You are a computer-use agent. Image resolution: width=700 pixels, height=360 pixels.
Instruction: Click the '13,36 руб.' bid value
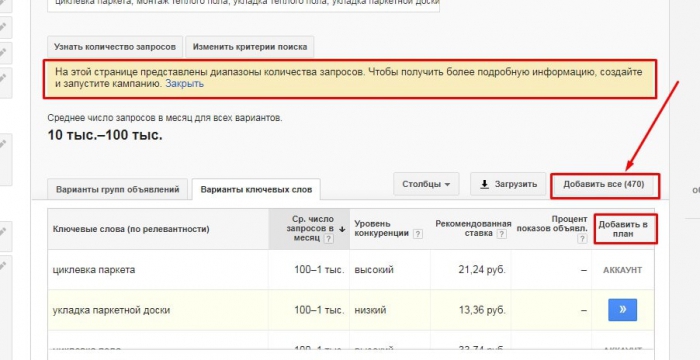(482, 310)
